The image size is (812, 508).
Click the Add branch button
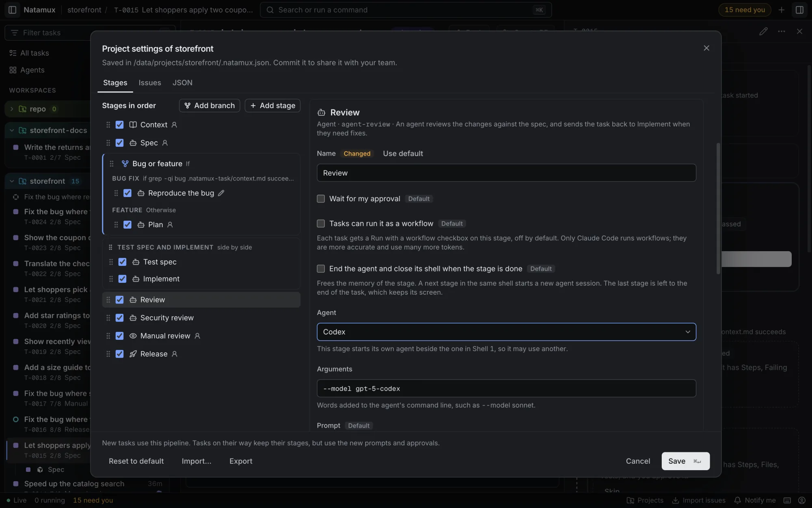point(209,106)
